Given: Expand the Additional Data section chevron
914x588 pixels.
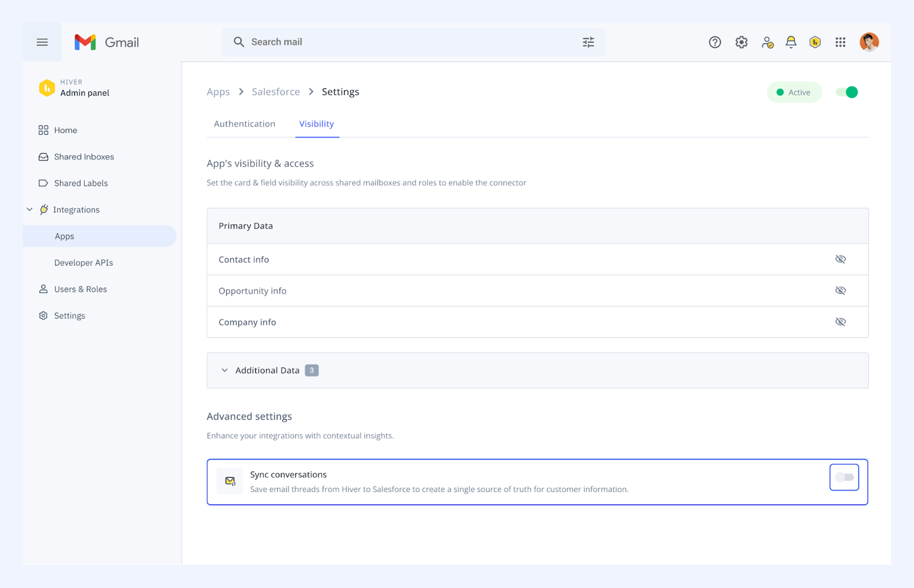Looking at the screenshot, I should (225, 370).
